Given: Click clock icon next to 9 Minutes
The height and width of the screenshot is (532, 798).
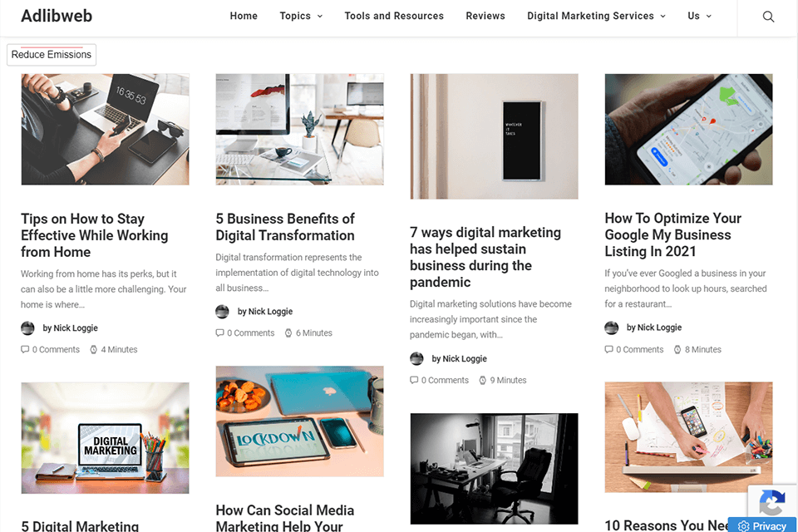Looking at the screenshot, I should pos(482,380).
